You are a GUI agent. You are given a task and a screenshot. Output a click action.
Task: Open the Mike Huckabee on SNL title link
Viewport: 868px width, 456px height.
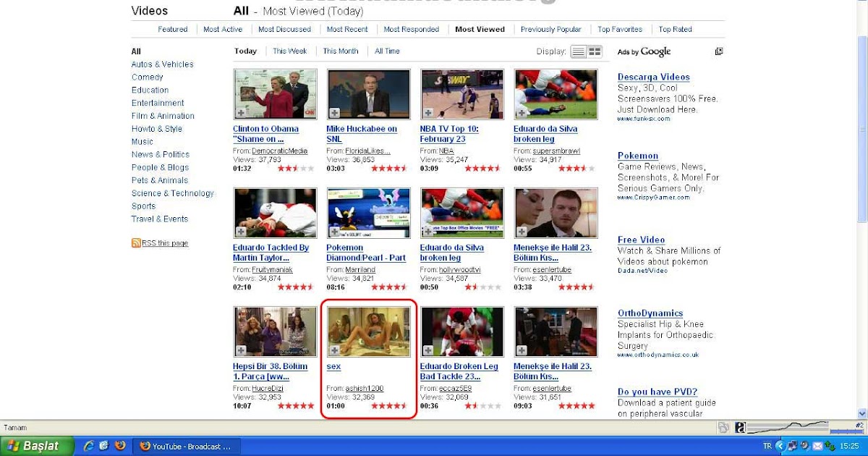pyautogui.click(x=362, y=134)
